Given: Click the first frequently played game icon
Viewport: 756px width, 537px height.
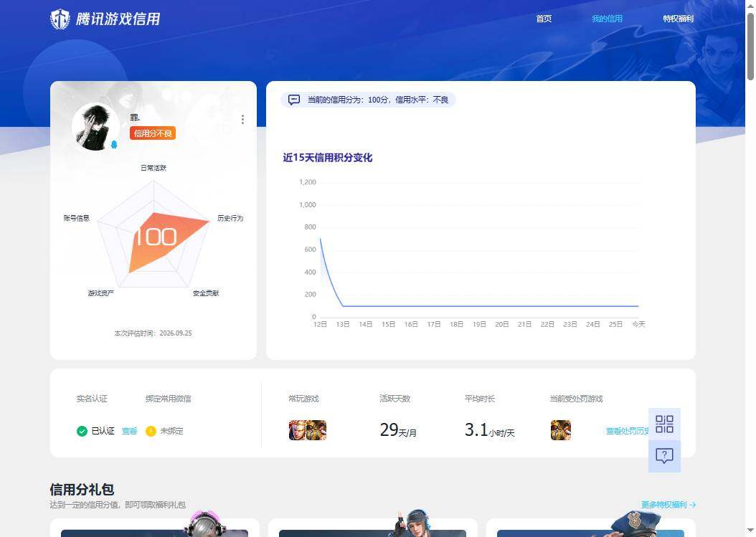Looking at the screenshot, I should point(298,430).
